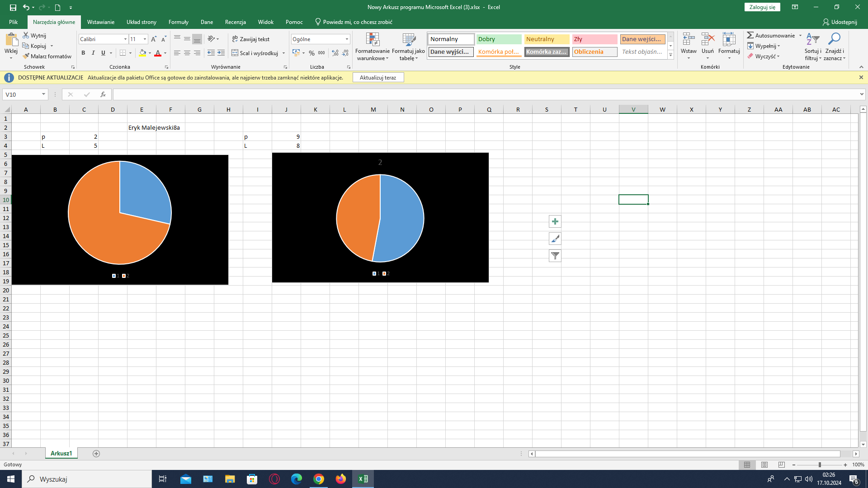Click the Zaloguj się button
This screenshot has width=868, height=488.
pyautogui.click(x=762, y=7)
